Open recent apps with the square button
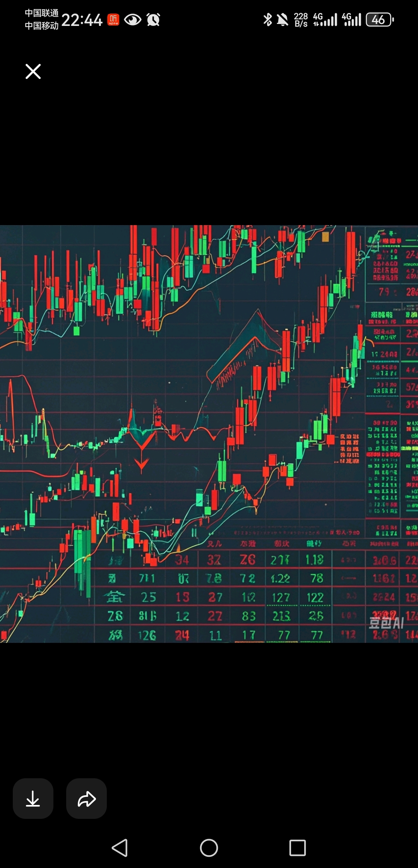This screenshot has height=868, width=418. (x=297, y=848)
